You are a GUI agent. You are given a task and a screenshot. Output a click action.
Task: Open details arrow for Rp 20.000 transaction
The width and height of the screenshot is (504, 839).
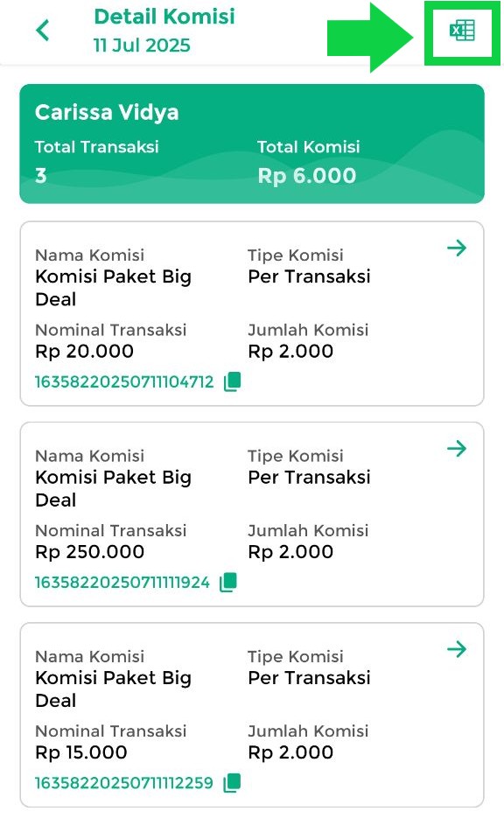point(457,248)
